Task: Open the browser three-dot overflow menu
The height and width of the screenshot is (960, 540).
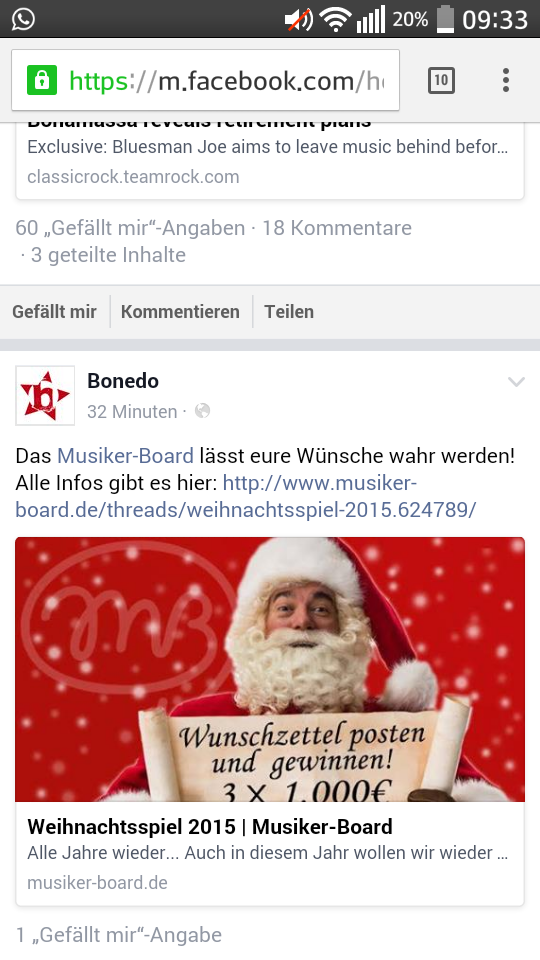Action: [x=506, y=80]
